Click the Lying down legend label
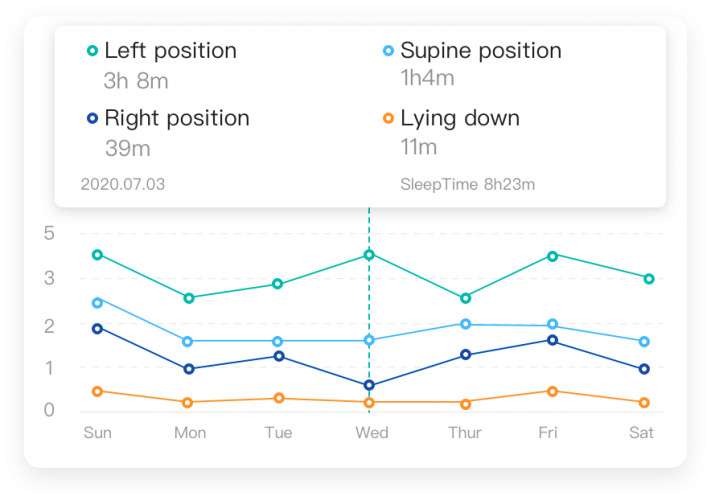This screenshot has height=500, width=711. [x=460, y=118]
